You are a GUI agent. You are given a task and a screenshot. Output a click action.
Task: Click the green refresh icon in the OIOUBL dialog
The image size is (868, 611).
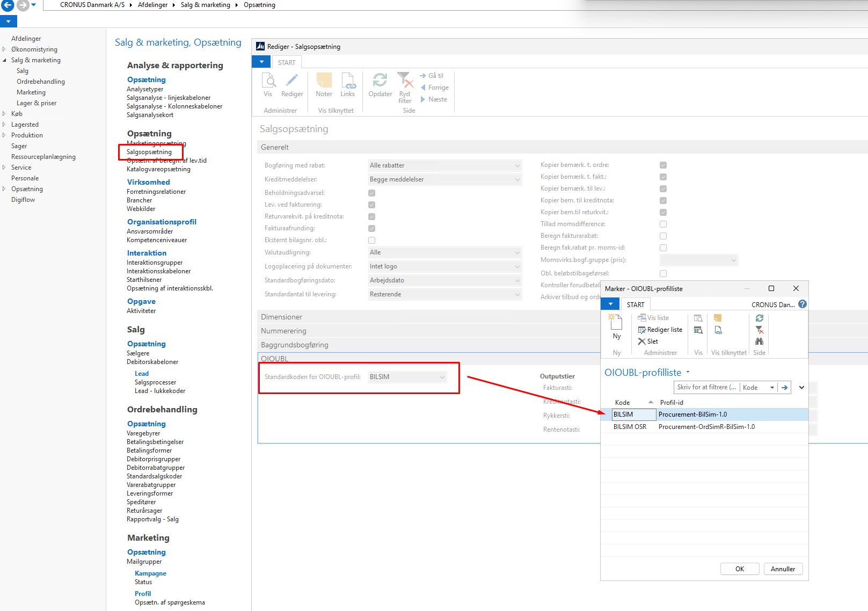point(759,318)
